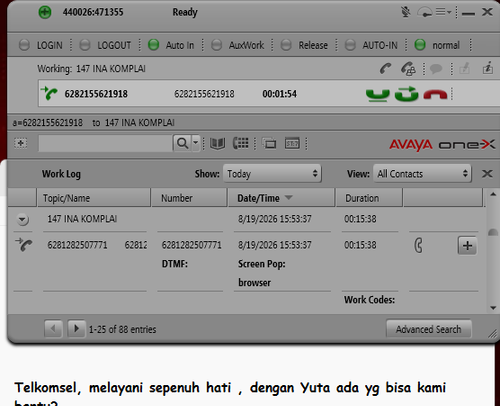Viewport: 500px width, 406px height.
Task: Sort by Duration column header
Action: click(x=369, y=198)
